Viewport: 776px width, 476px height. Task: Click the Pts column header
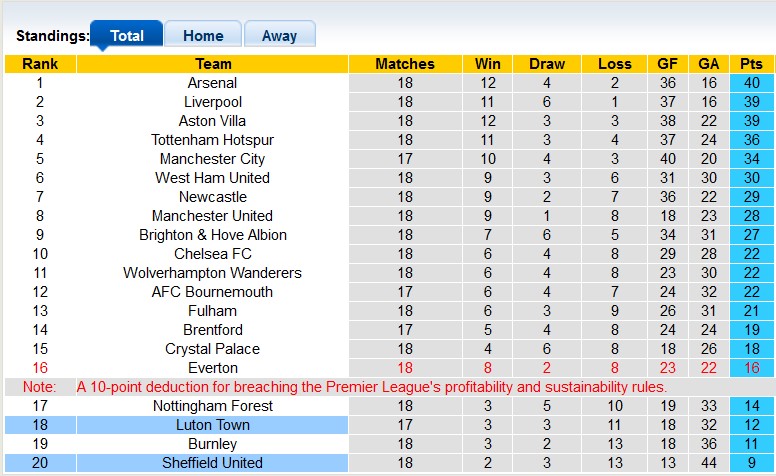751,64
